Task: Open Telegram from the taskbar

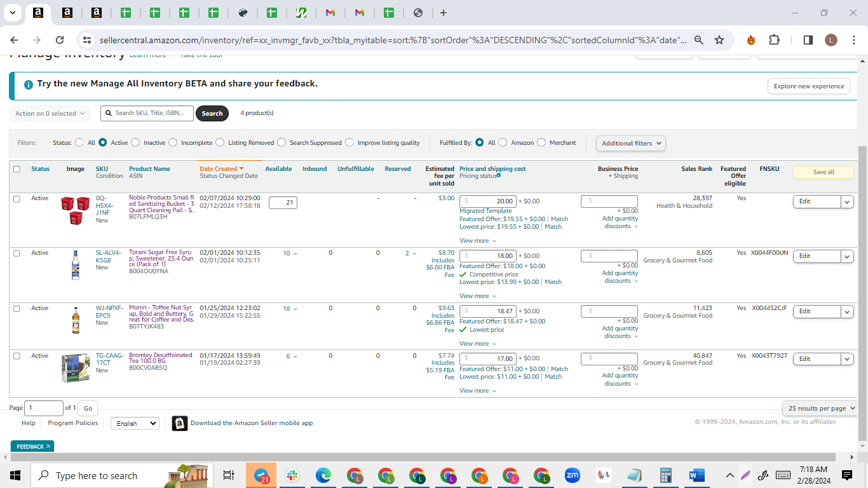Action: pos(262,475)
